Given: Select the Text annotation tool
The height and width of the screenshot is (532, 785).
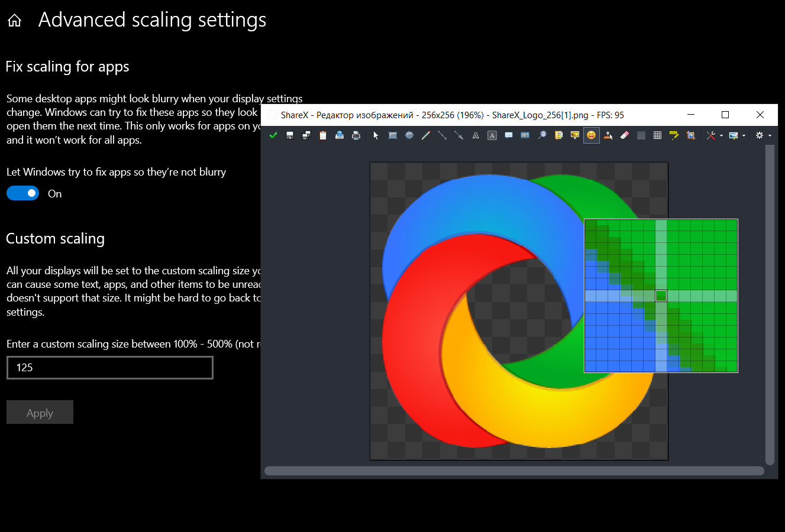Looking at the screenshot, I should pyautogui.click(x=475, y=135).
